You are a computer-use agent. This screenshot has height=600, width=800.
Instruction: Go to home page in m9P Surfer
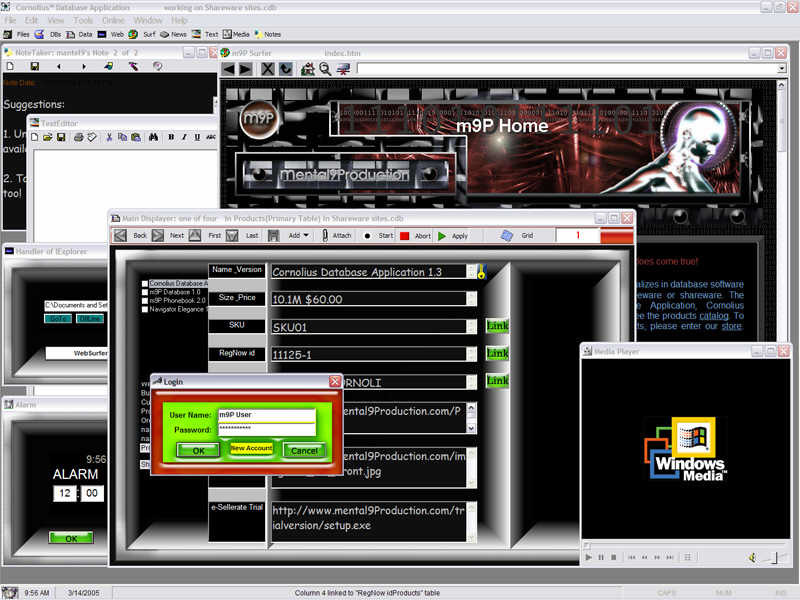pyautogui.click(x=308, y=69)
